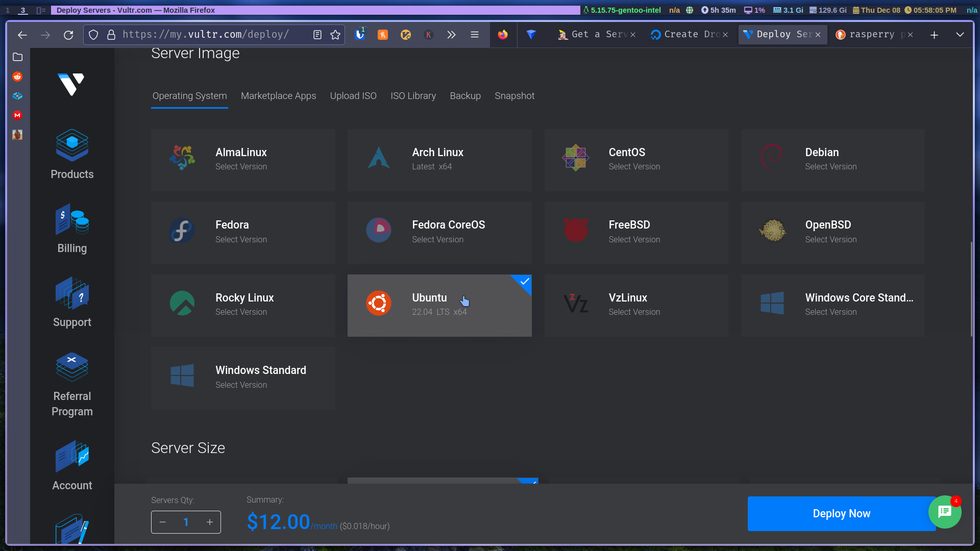The image size is (980, 551).
Task: Click the page vertical scrollbar
Action: click(x=972, y=289)
